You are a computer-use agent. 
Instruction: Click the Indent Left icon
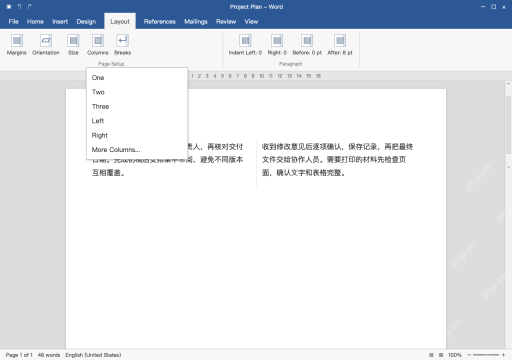coord(245,41)
